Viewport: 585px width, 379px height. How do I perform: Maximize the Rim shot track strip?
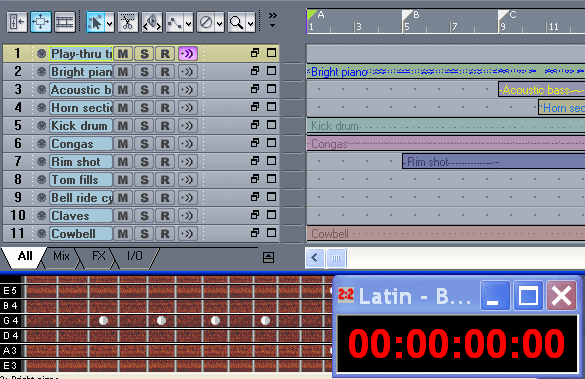[x=272, y=161]
